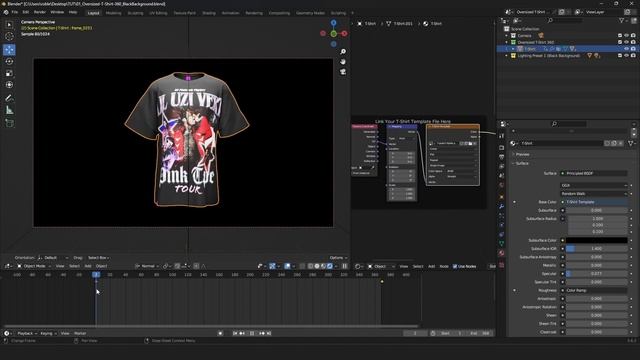Screen dimensions: 640x360
Task: Switch to the Modeling workspace tab
Action: [x=113, y=13]
